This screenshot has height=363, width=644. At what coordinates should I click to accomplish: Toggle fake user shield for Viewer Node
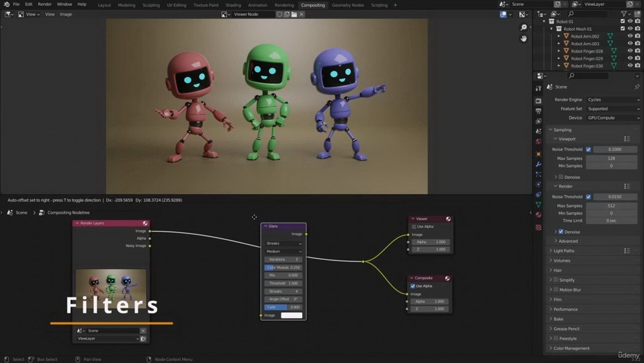(x=279, y=14)
